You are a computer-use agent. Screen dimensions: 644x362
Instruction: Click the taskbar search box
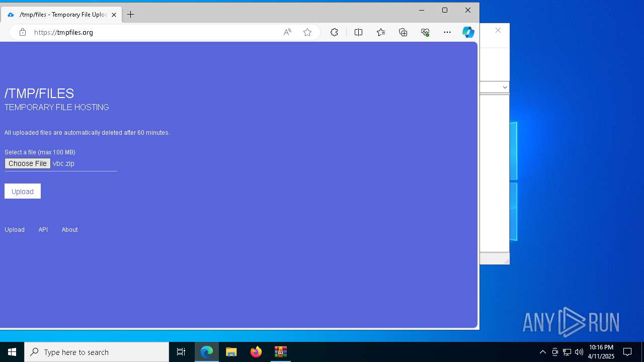coord(97,352)
